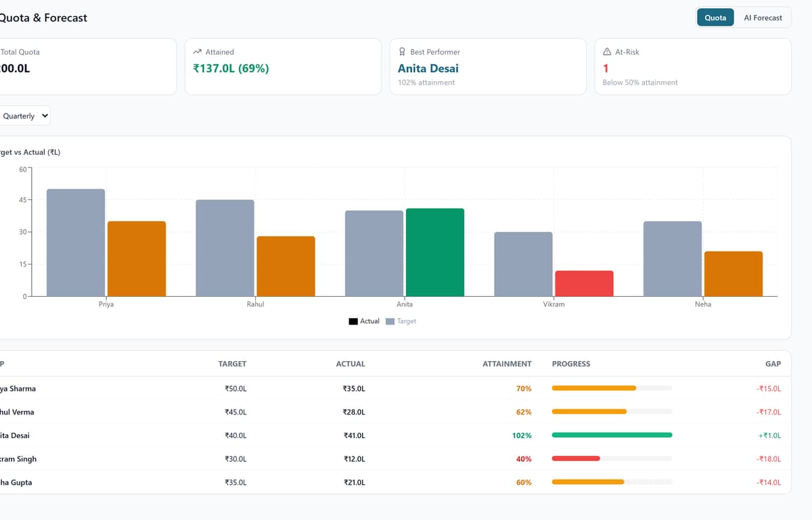Click the 62% attainment cell
The width and height of the screenshot is (812, 520).
tap(524, 412)
